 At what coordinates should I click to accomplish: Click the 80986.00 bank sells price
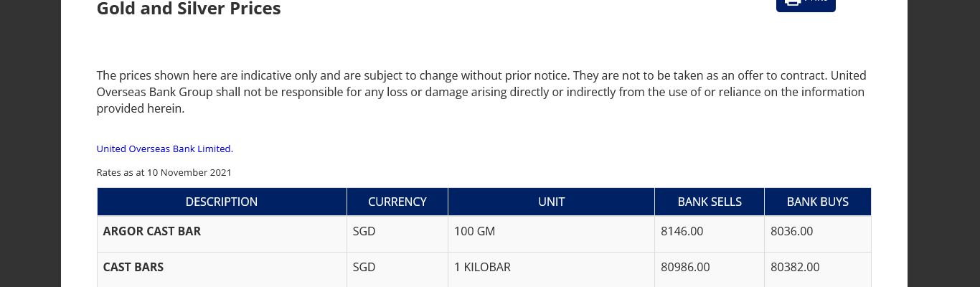[x=685, y=268]
